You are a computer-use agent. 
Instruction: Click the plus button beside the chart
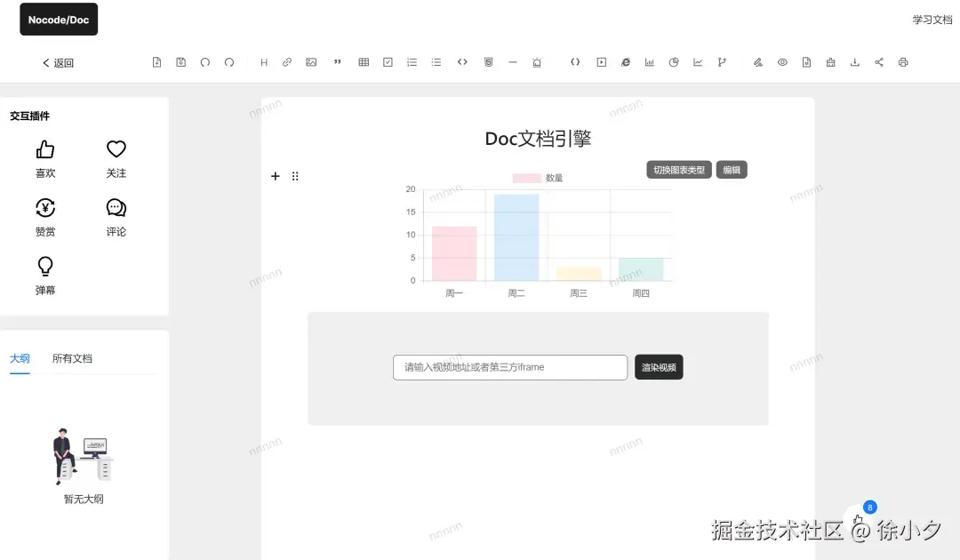[x=276, y=176]
